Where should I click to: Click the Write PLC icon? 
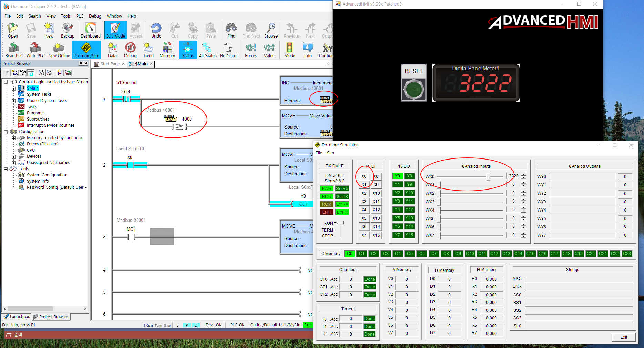pyautogui.click(x=36, y=50)
